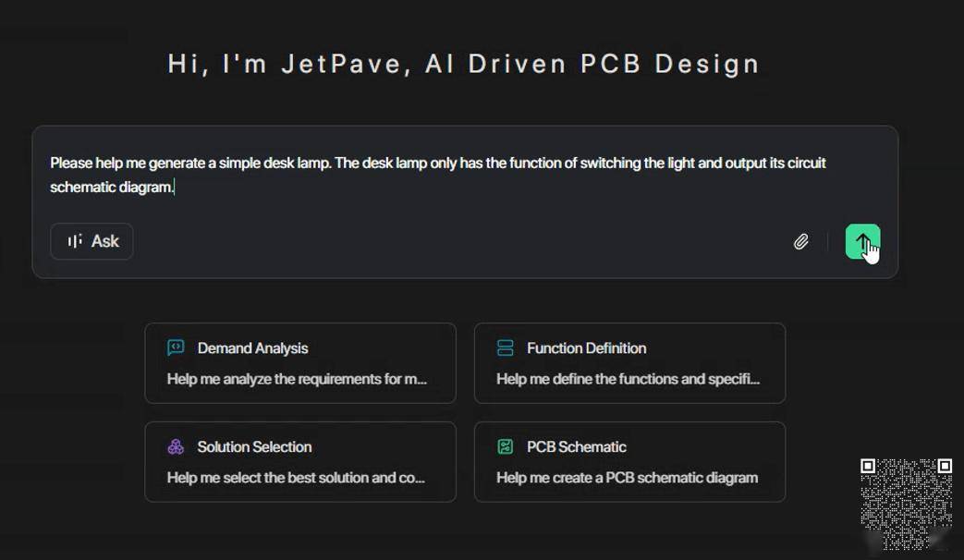This screenshot has height=560, width=964.
Task: Click the Demand Analysis chat bubble icon
Action: (176, 347)
